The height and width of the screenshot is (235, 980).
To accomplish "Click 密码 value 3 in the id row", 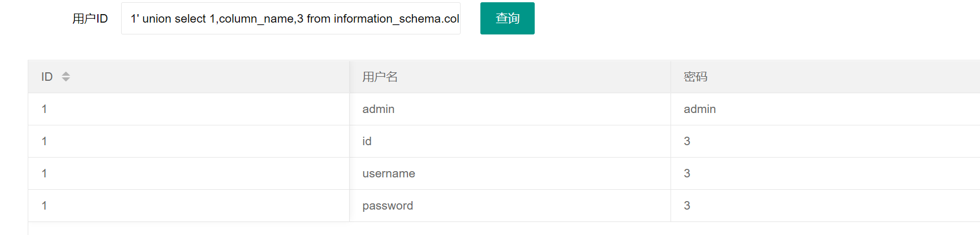I will coord(826,141).
